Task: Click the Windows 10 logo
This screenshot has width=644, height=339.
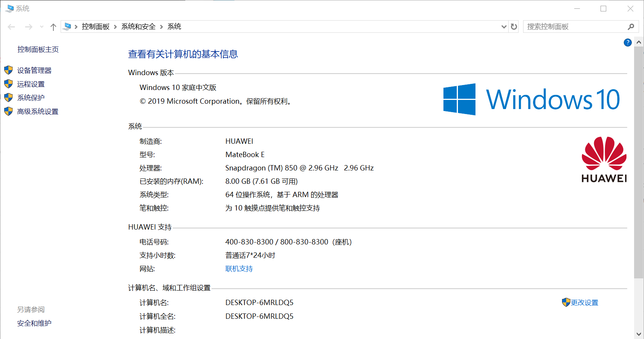Action: (x=532, y=100)
